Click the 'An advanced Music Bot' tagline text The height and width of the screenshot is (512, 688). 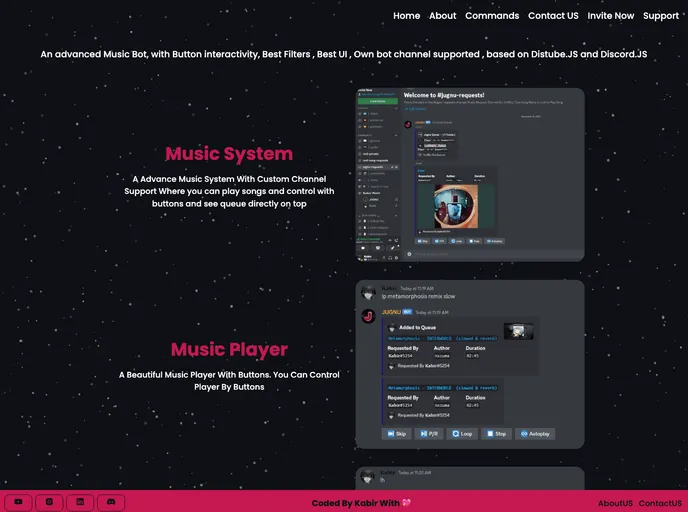coord(344,54)
